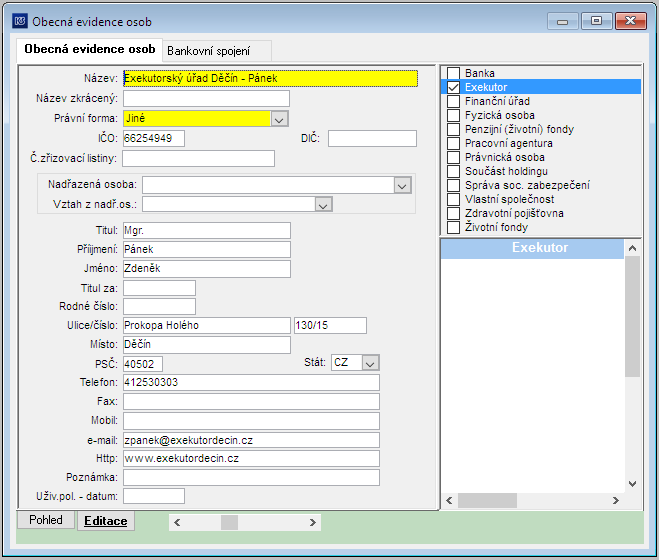
Task: Click the Exekutor column header in grid
Action: (x=532, y=248)
